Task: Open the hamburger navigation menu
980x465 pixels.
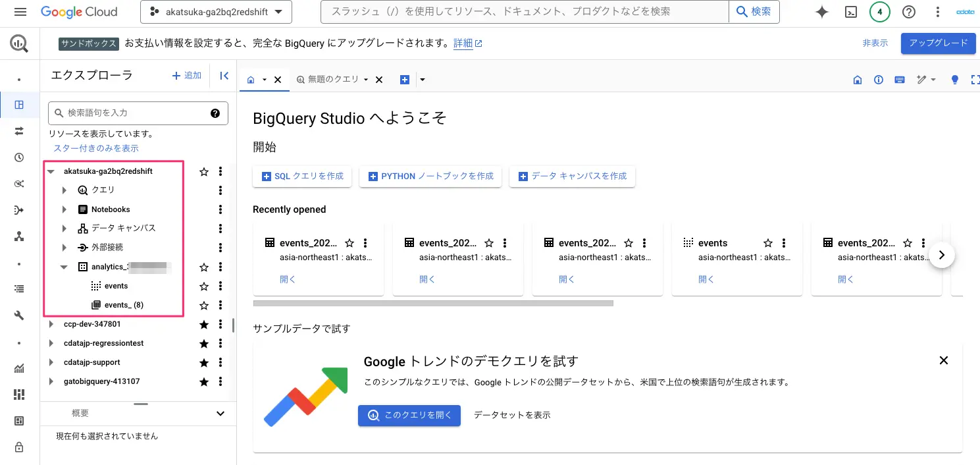Action: (x=20, y=12)
